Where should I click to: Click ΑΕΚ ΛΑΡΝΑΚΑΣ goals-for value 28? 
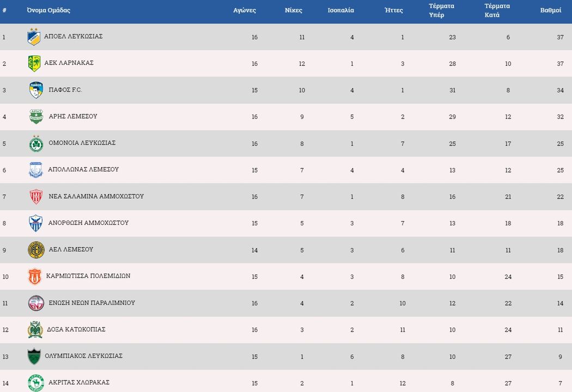click(452, 64)
